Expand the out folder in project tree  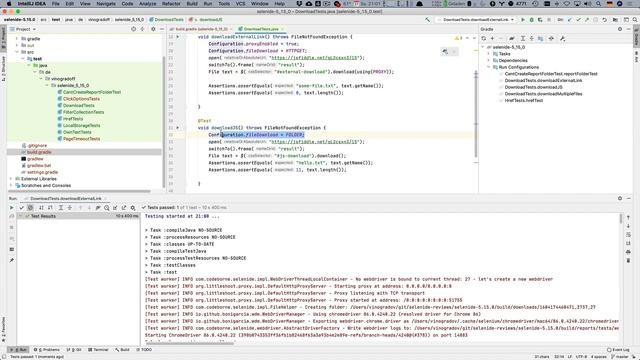pyautogui.click(x=17, y=45)
